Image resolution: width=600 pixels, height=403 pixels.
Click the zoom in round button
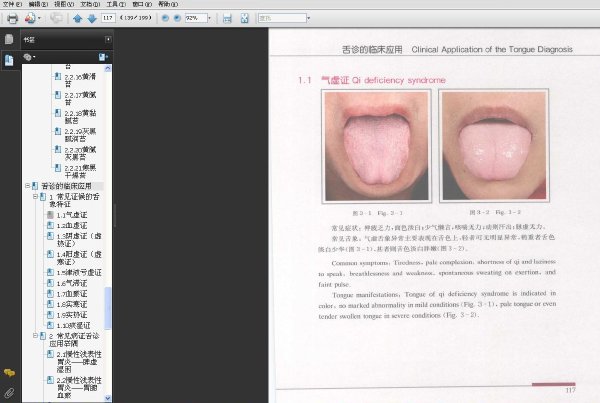(177, 18)
